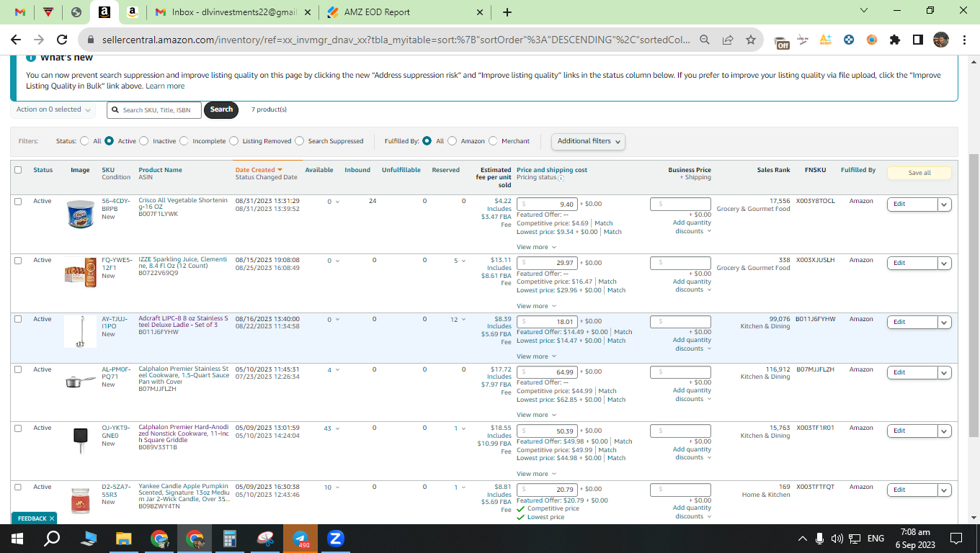Click the Yankee Candle product thumbnail
The width and height of the screenshot is (980, 553).
[80, 500]
